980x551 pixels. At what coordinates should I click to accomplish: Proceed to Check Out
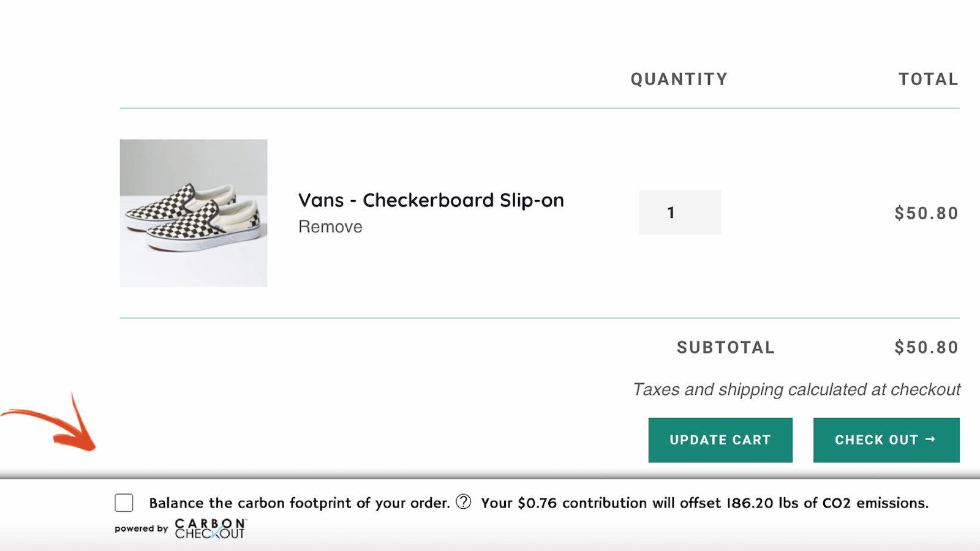point(886,440)
